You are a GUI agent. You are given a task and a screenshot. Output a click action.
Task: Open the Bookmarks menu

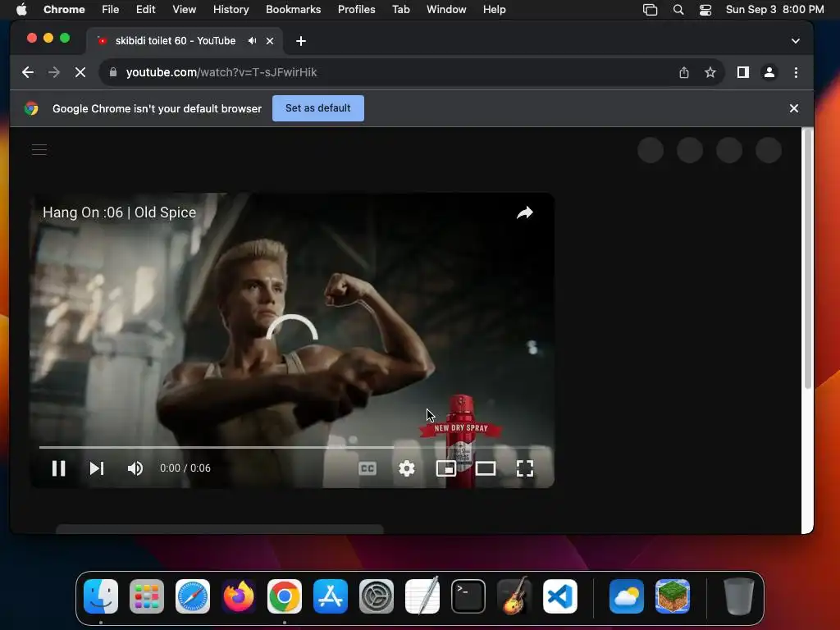[294, 10]
